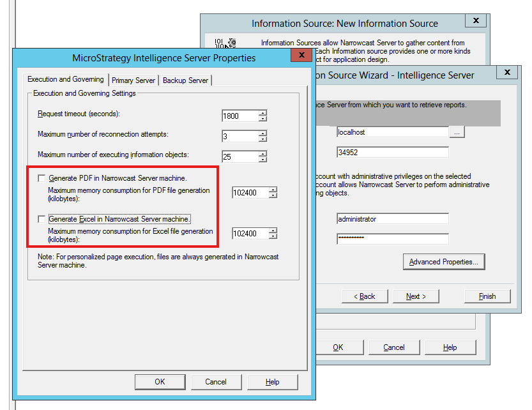The image size is (532, 410).
Task: Close the New Information Source window
Action: (476, 20)
